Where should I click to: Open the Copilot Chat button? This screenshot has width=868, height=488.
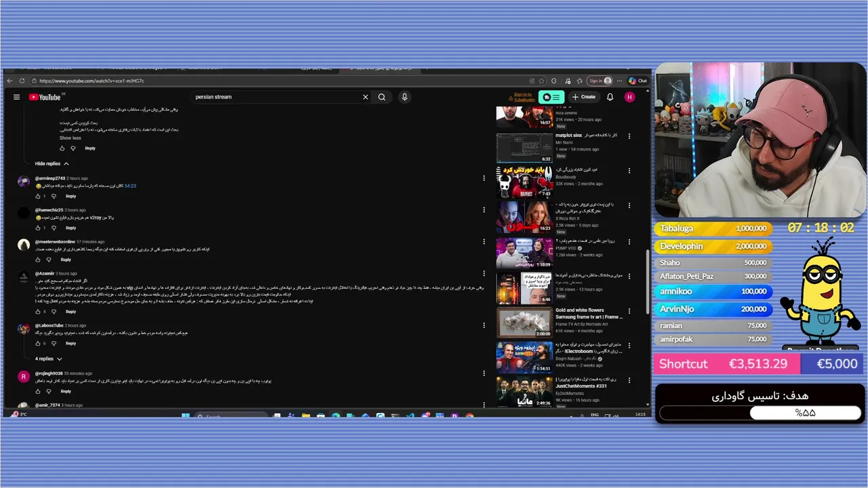[x=637, y=81]
